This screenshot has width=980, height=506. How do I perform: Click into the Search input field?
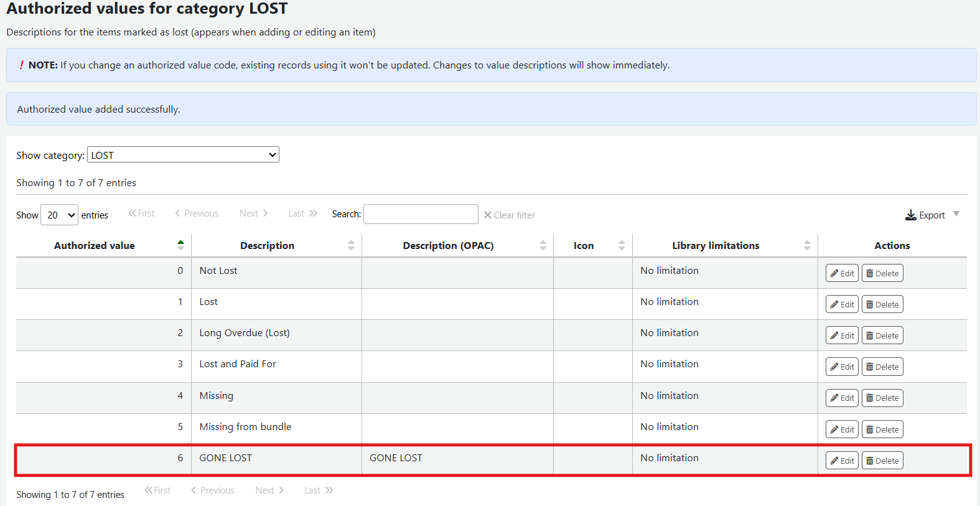[x=421, y=214]
